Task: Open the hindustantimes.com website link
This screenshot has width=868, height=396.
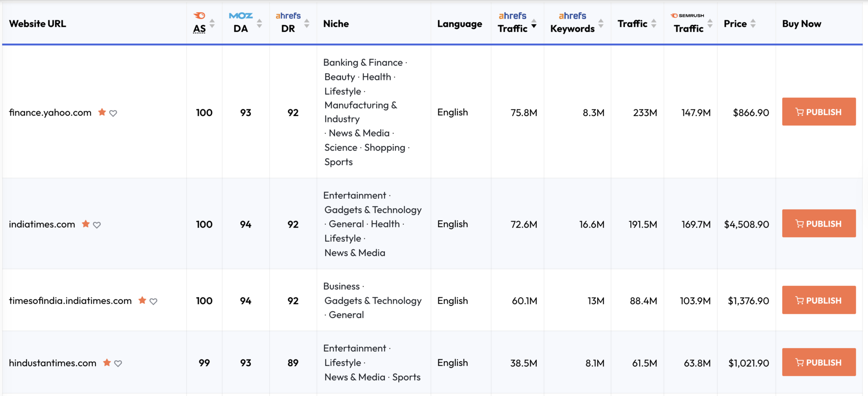Action: point(53,363)
